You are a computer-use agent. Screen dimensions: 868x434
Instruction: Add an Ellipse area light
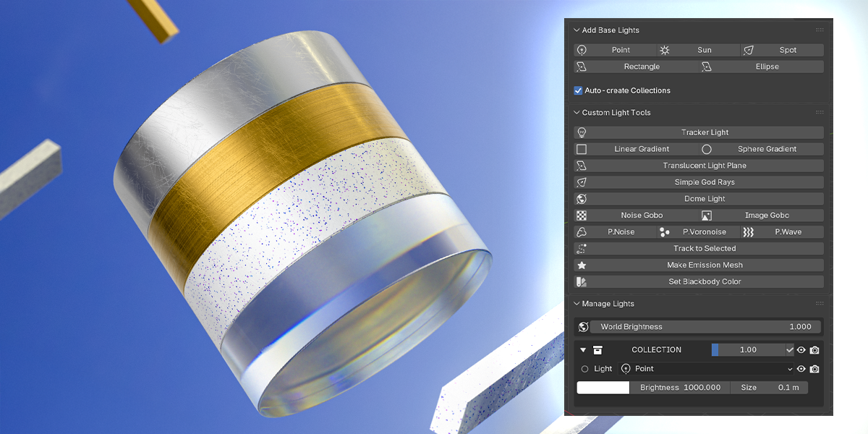point(762,67)
